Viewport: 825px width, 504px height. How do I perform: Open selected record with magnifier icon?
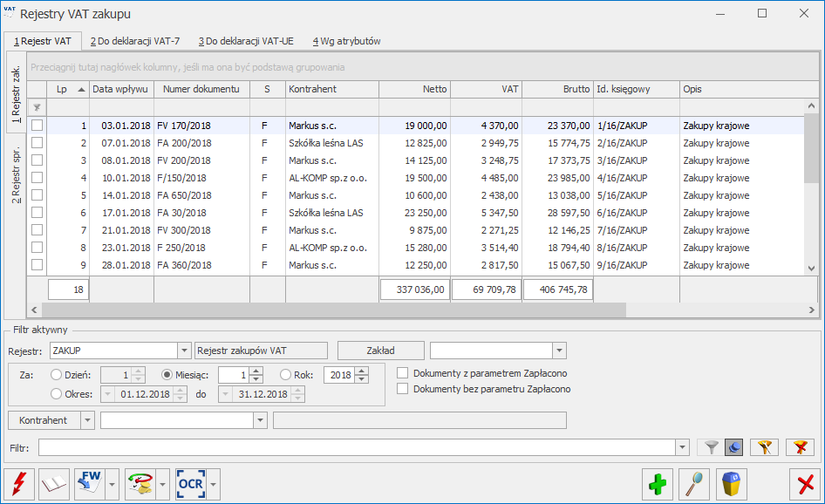(x=694, y=484)
